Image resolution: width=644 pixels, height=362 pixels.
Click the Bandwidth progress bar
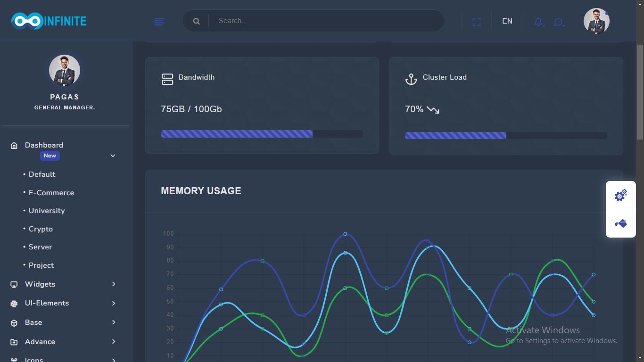[262, 134]
